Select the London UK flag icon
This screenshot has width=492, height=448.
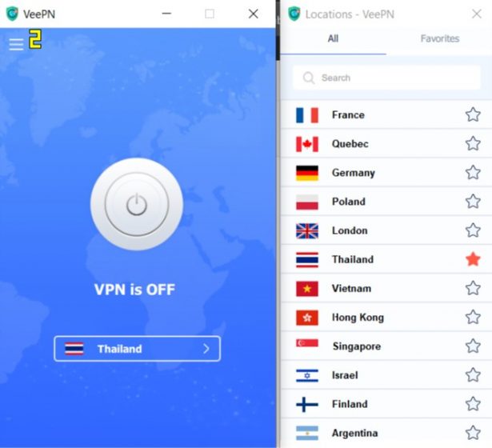(x=307, y=230)
